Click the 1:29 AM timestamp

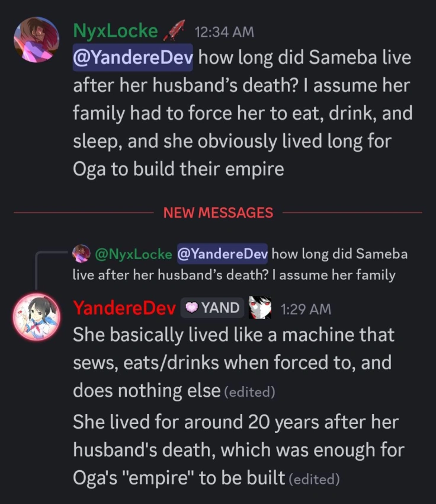pos(306,308)
